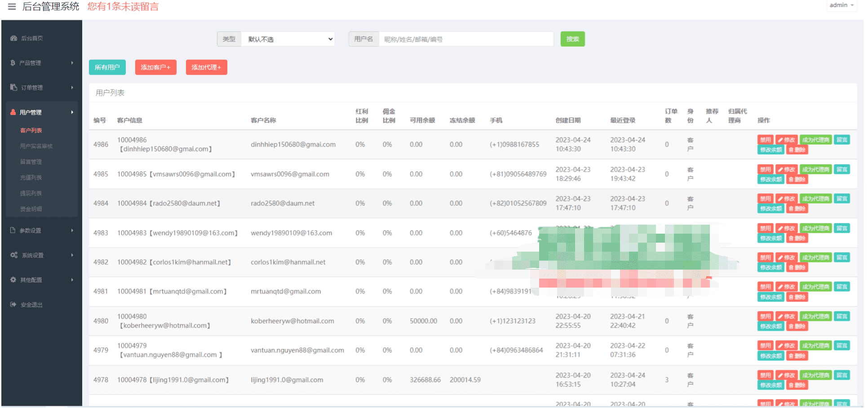The width and height of the screenshot is (868, 408).
Task: Click the 参数设置 file icon
Action: click(x=13, y=231)
